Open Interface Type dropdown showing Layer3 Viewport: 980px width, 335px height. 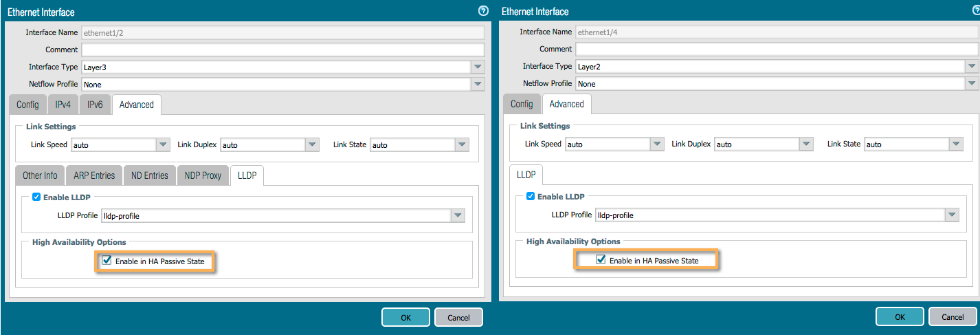point(478,67)
